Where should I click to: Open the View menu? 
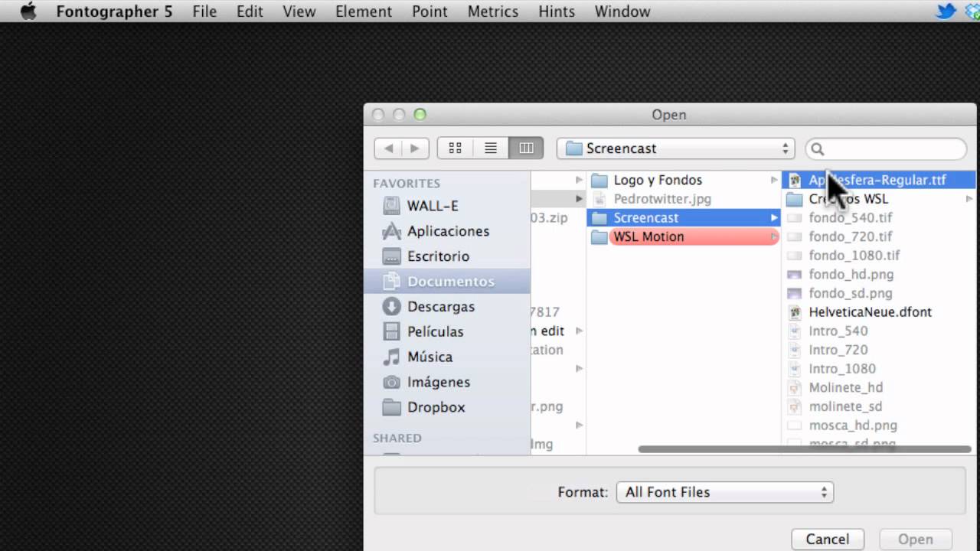(x=299, y=11)
